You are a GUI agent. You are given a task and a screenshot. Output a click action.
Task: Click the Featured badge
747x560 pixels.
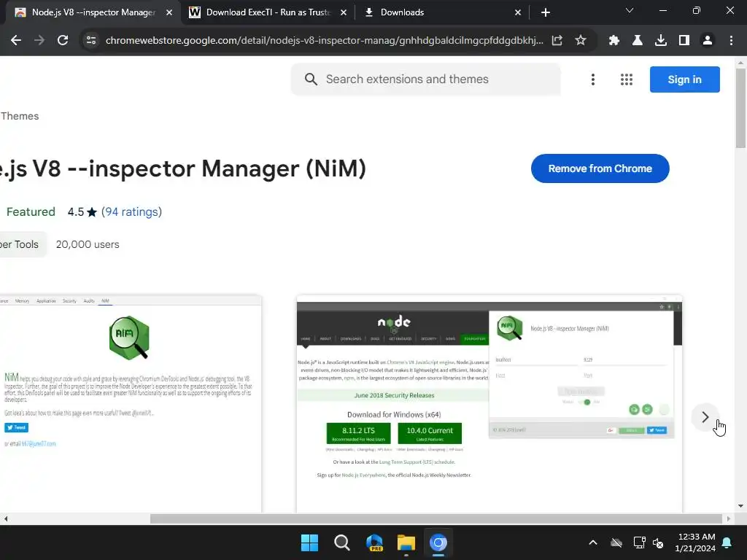click(x=31, y=212)
